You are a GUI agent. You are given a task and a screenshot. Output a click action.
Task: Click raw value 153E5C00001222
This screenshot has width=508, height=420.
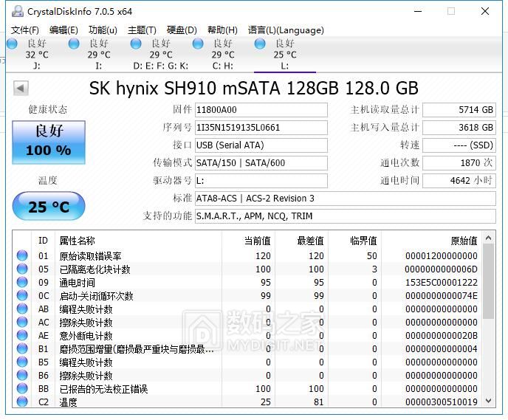coord(442,283)
